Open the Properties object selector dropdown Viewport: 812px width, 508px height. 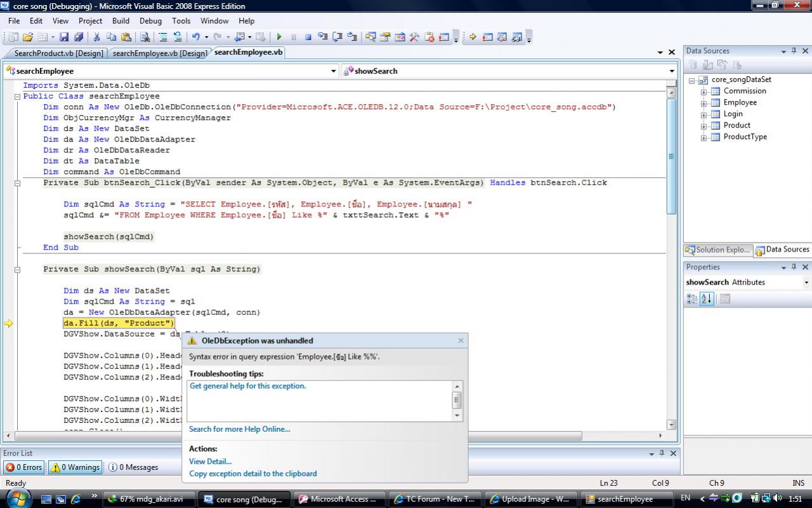pyautogui.click(x=806, y=283)
